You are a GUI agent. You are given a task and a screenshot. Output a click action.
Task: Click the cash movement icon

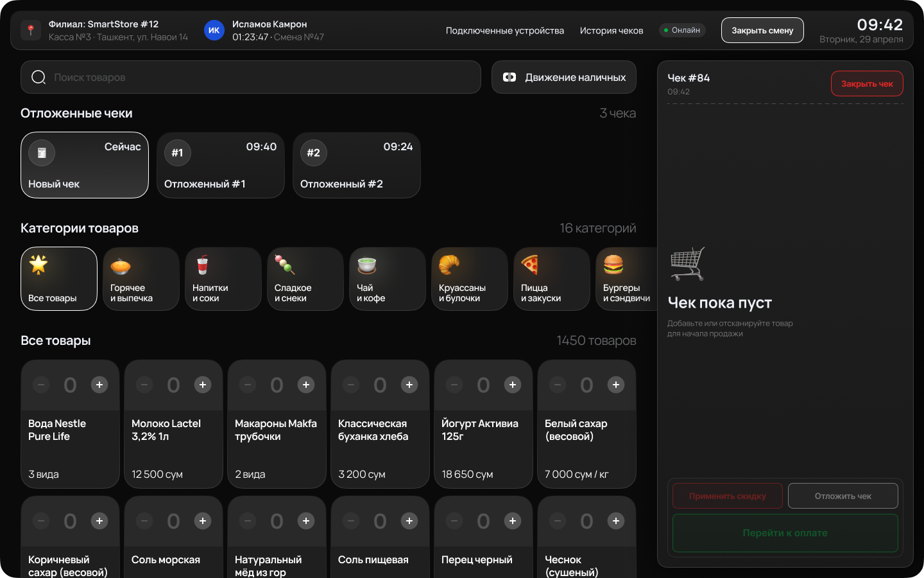tap(509, 77)
